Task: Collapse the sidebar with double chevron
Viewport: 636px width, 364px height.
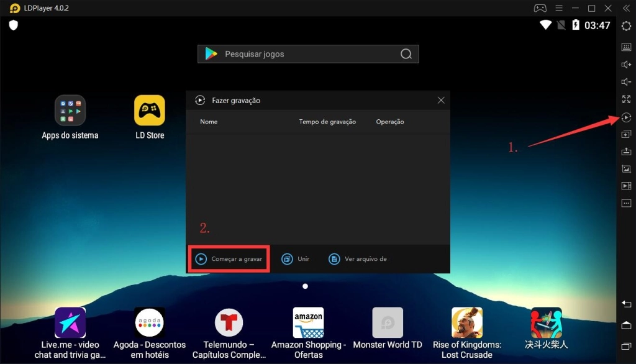Action: point(626,8)
